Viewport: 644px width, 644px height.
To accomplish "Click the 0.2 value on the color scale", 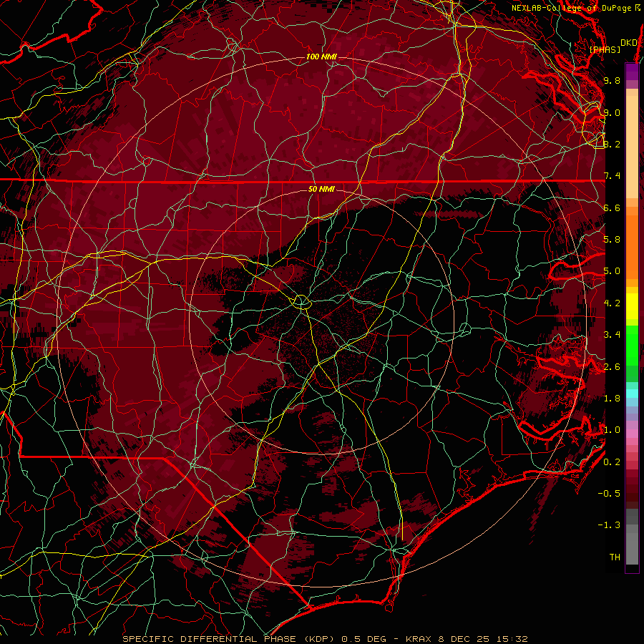I will pyautogui.click(x=612, y=462).
